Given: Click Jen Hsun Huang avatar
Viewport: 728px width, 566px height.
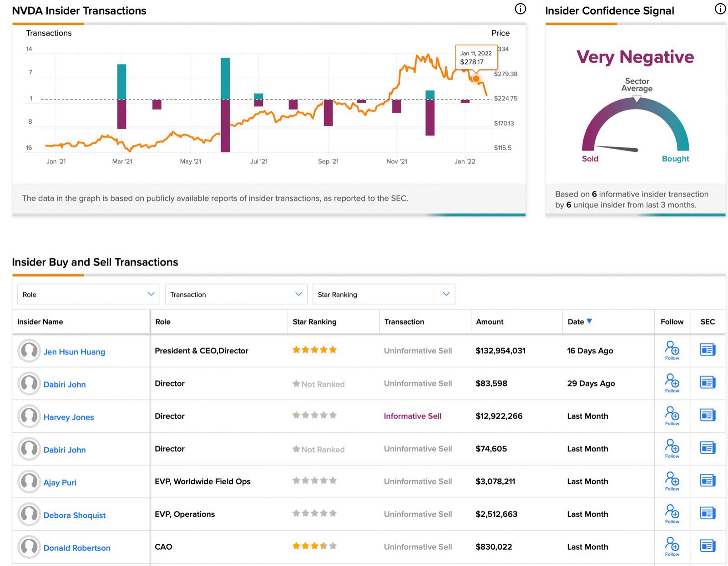Looking at the screenshot, I should tap(29, 351).
